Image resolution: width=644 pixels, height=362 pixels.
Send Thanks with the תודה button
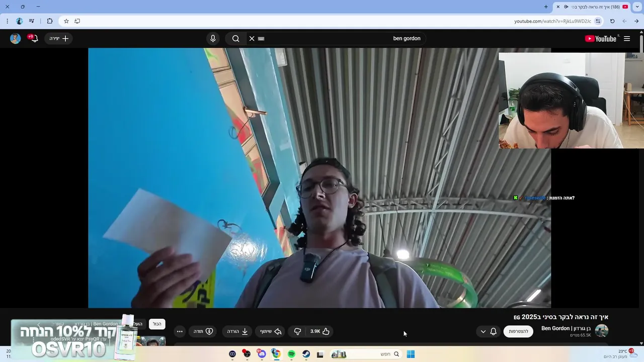(x=203, y=331)
